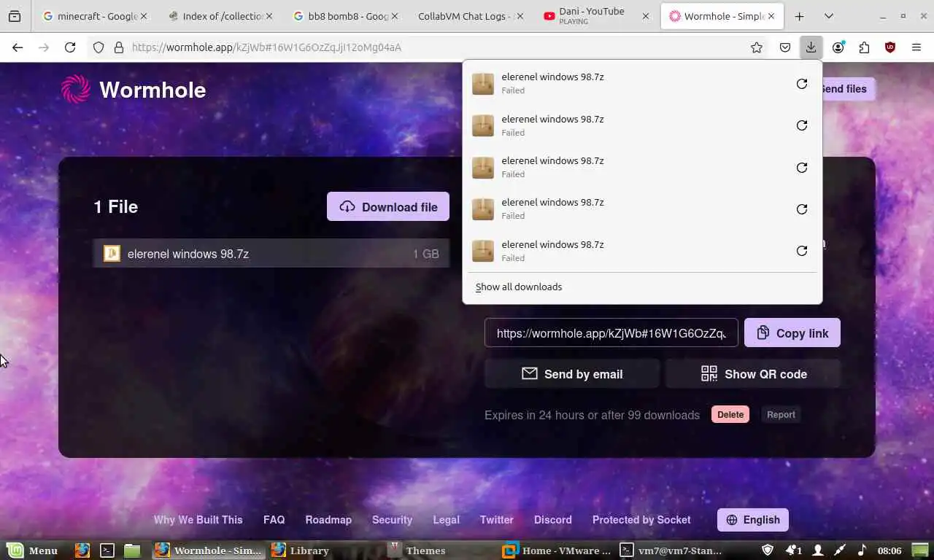
Task: Open the Twitter footer link
Action: tap(497, 520)
